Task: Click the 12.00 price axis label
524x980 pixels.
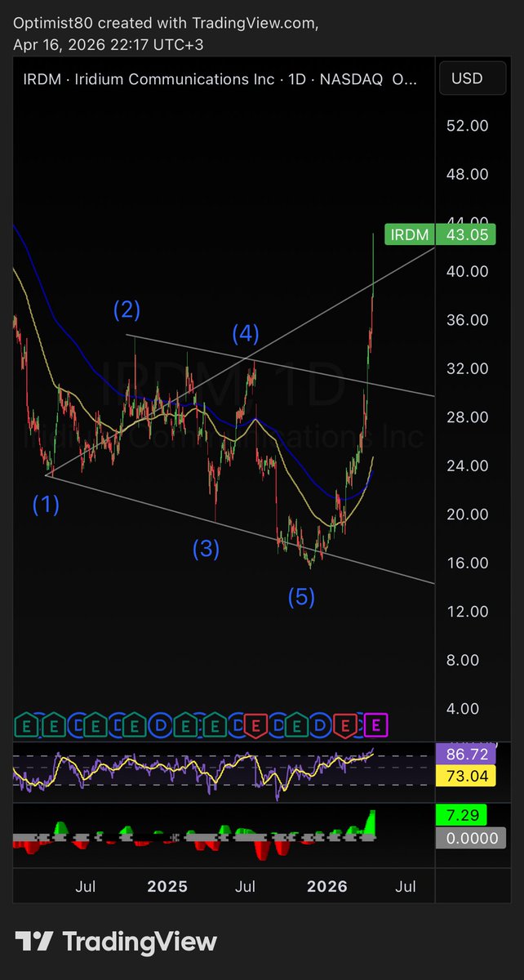Action: tap(468, 612)
